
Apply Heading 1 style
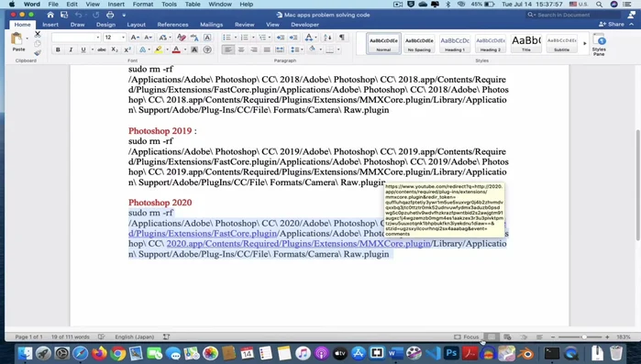(x=455, y=43)
